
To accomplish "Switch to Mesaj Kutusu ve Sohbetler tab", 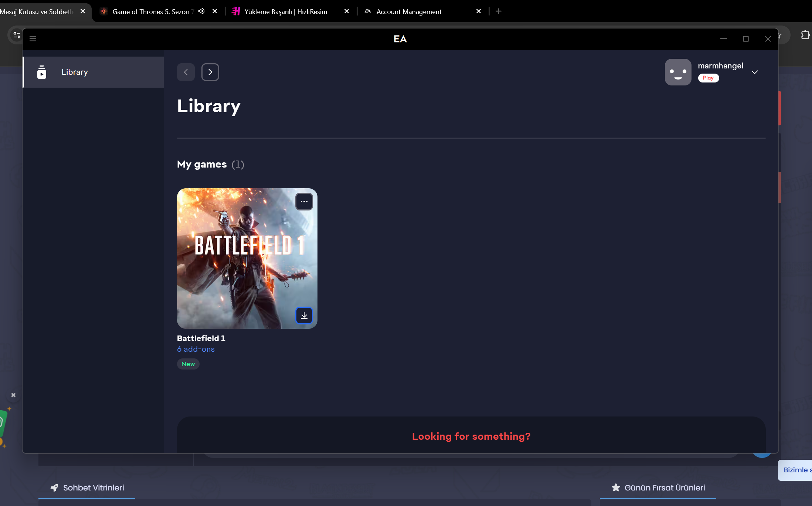I will pos(37,11).
